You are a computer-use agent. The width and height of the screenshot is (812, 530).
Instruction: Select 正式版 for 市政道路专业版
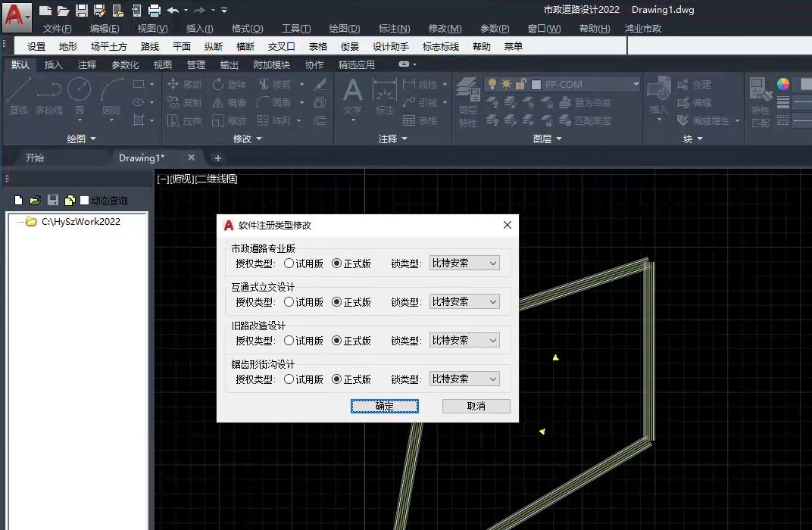336,263
